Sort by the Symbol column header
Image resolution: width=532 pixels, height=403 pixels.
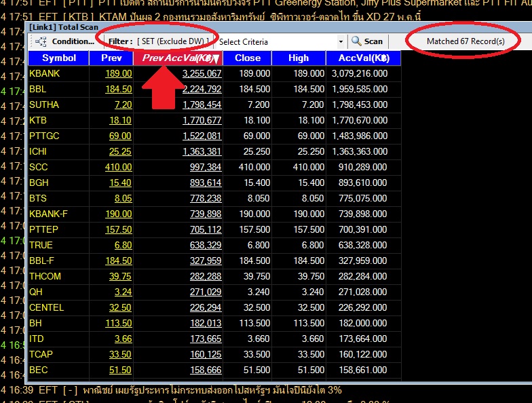click(x=58, y=58)
